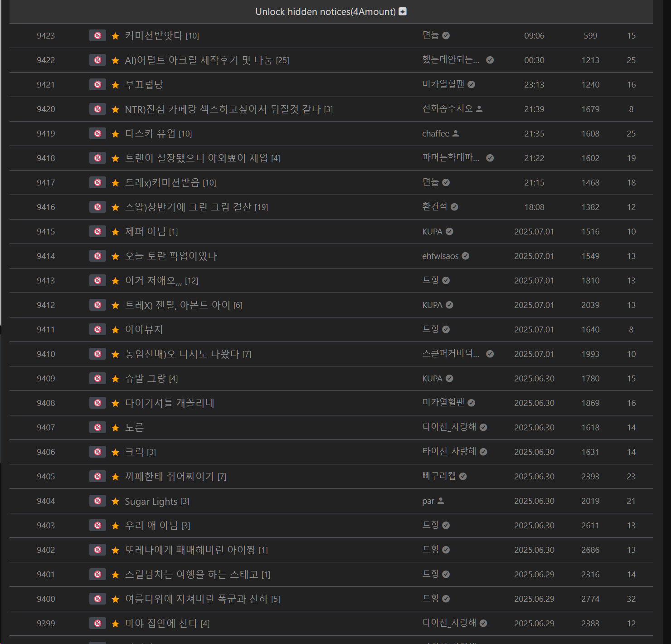Click the 19+ badge in row 9405

(x=97, y=476)
